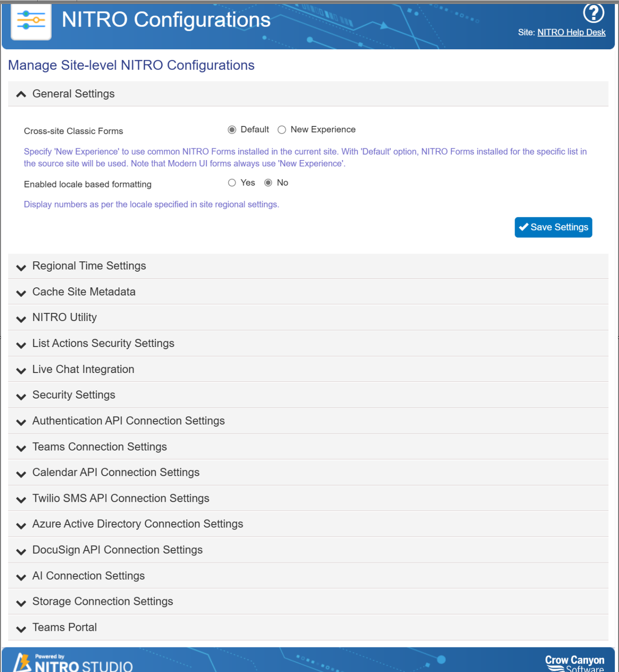Open the help question mark icon
The image size is (619, 672).
click(593, 13)
